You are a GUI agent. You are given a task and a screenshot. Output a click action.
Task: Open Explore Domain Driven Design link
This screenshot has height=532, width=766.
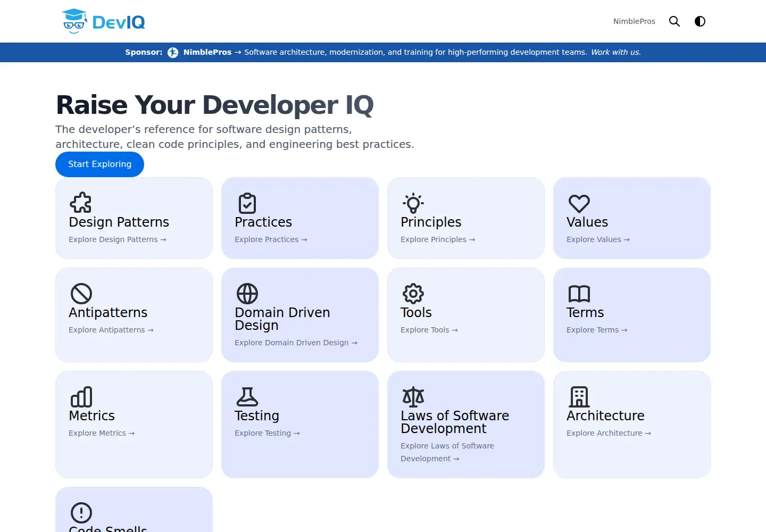pyautogui.click(x=296, y=343)
